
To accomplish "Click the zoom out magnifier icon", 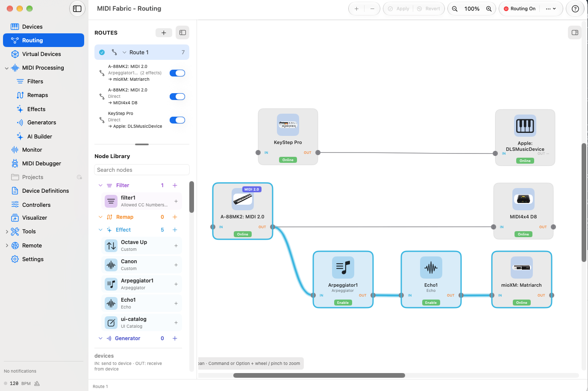I will coord(455,9).
